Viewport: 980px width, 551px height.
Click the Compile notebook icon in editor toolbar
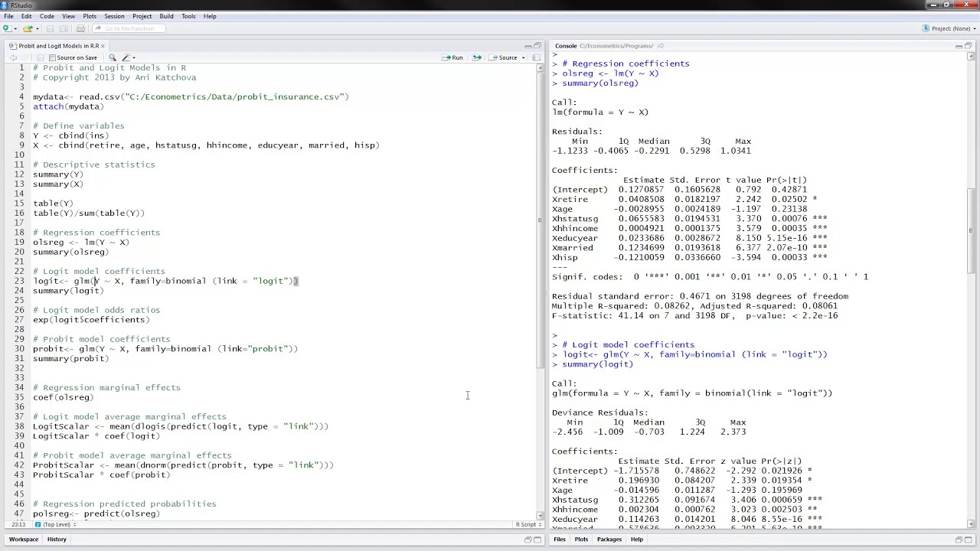pyautogui.click(x=536, y=57)
